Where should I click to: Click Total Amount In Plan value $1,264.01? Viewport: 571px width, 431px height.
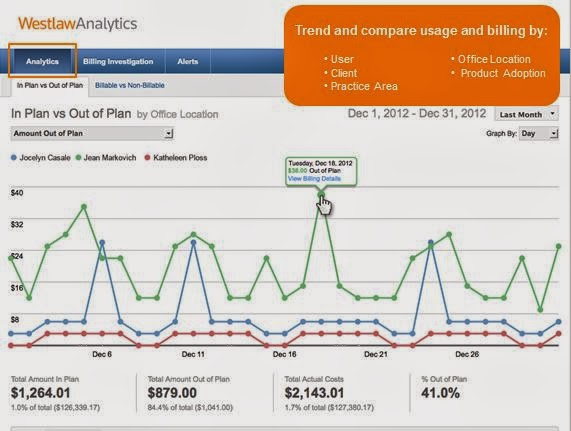click(40, 393)
